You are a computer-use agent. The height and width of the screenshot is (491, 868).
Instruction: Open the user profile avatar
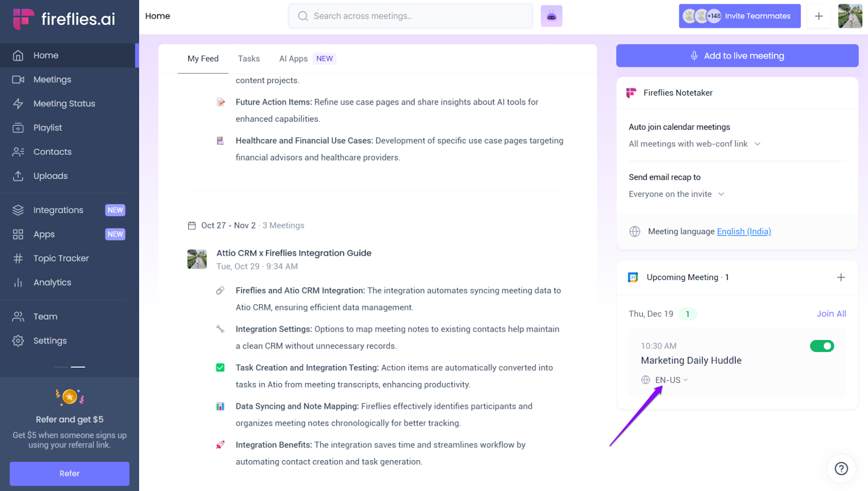tap(850, 16)
